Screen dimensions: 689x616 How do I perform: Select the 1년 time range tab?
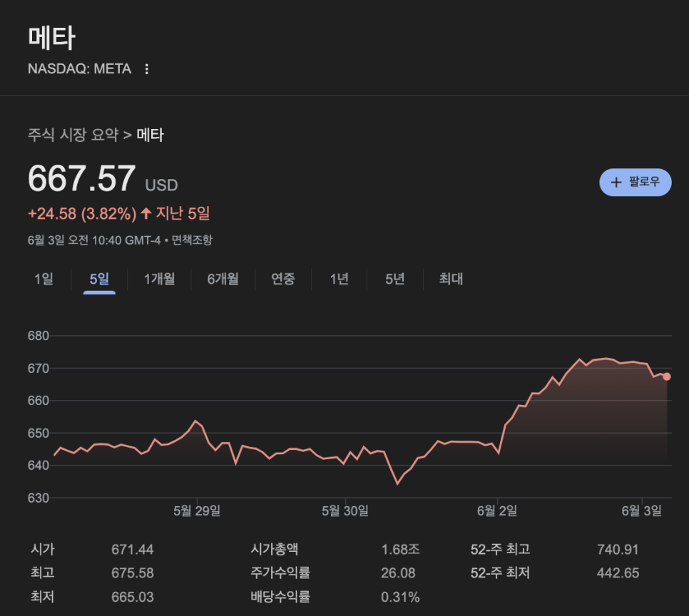tap(340, 279)
